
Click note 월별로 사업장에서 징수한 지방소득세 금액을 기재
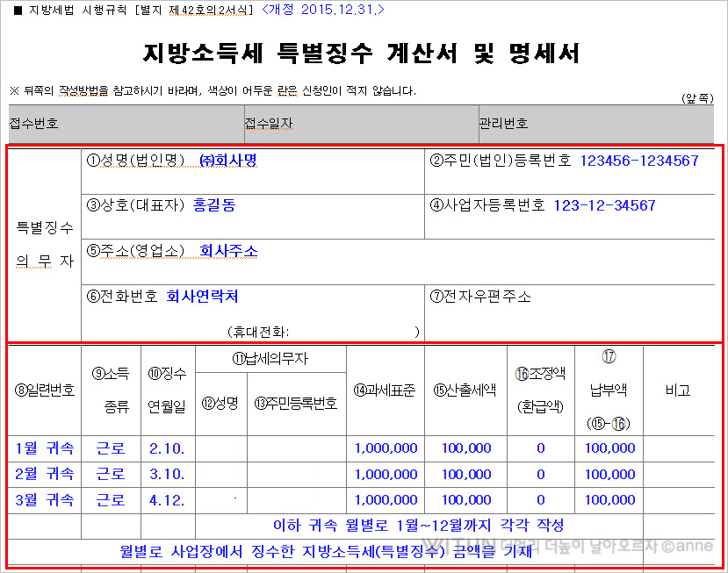(x=326, y=551)
